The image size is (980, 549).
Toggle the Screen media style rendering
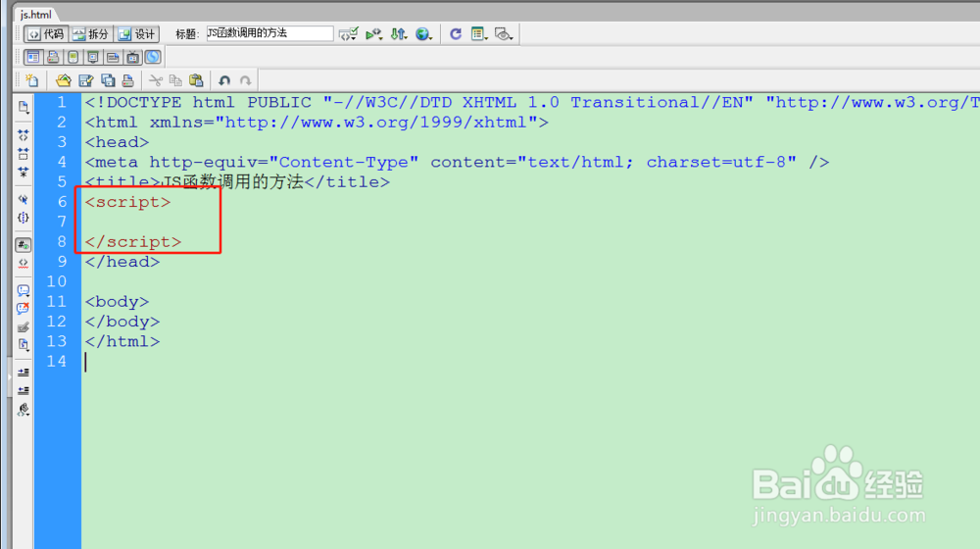33,58
